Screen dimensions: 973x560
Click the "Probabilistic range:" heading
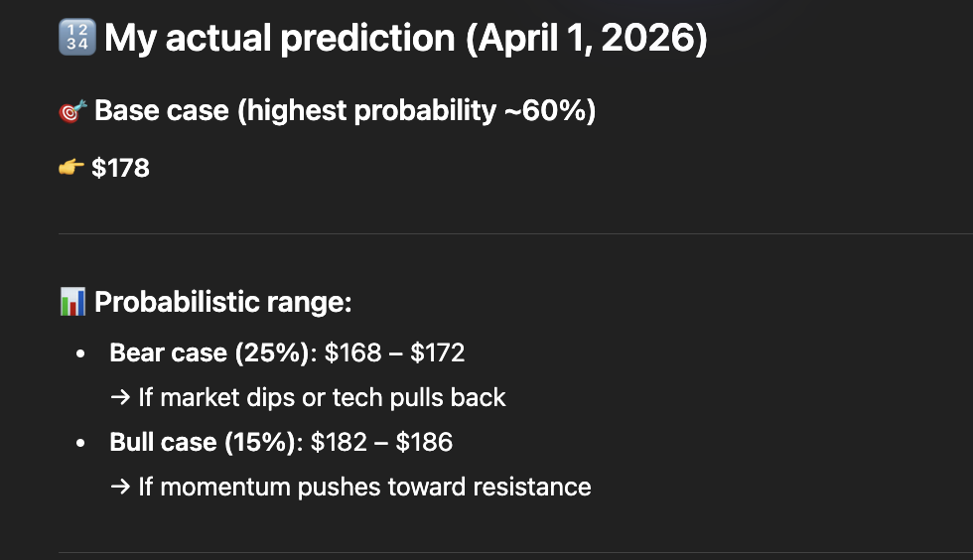click(222, 302)
